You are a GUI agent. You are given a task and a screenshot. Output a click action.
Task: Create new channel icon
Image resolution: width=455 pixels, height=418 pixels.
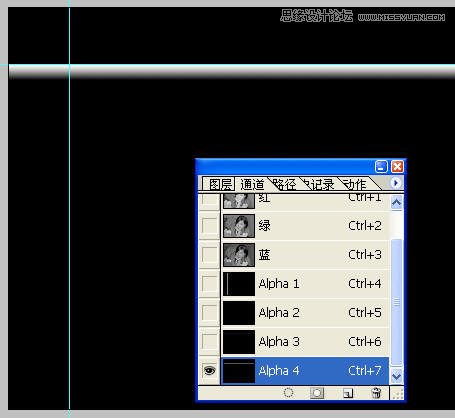[348, 393]
